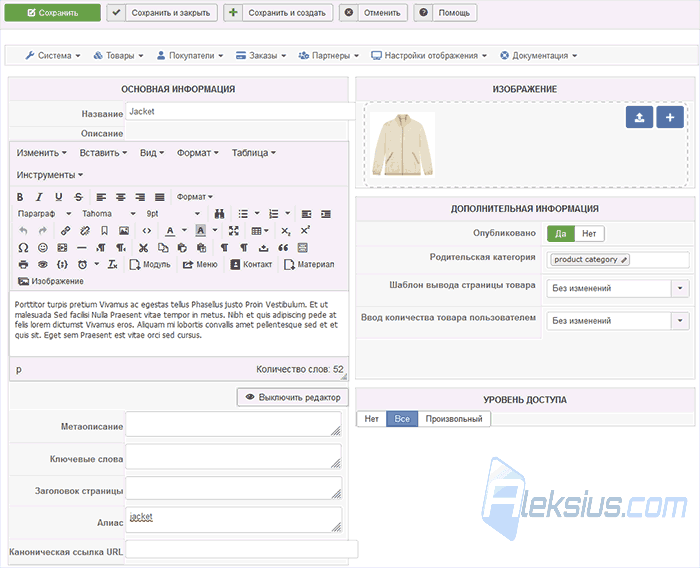Open the Параграф block format dropdown
The height and width of the screenshot is (568, 700).
(x=44, y=214)
